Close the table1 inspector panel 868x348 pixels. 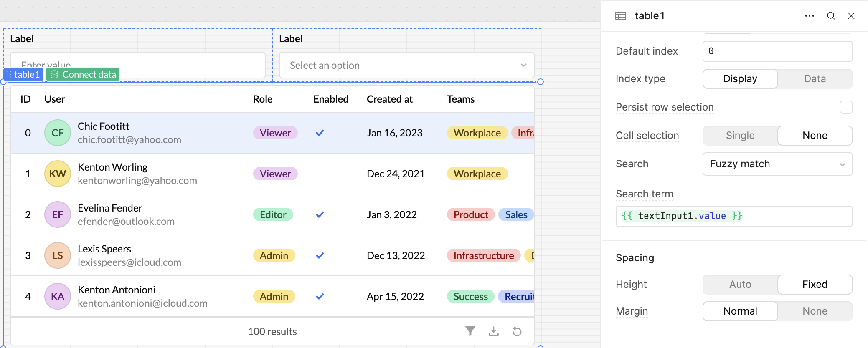(x=851, y=16)
